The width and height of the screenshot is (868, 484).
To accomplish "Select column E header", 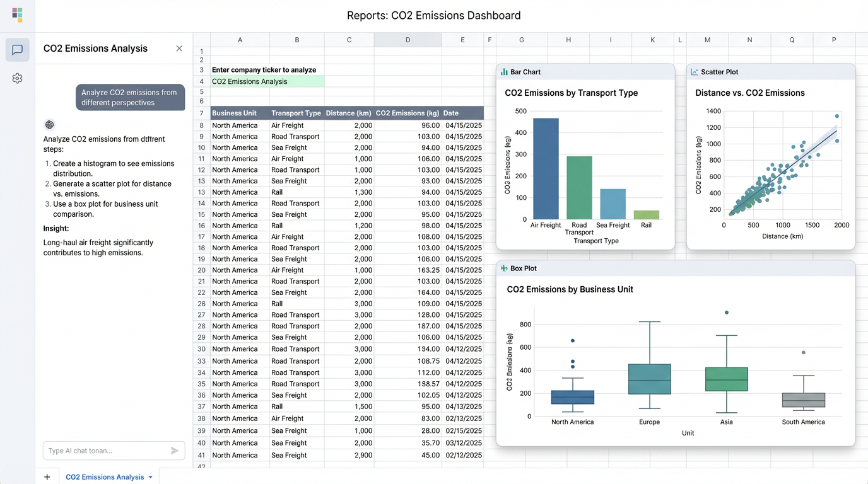I will click(x=462, y=40).
